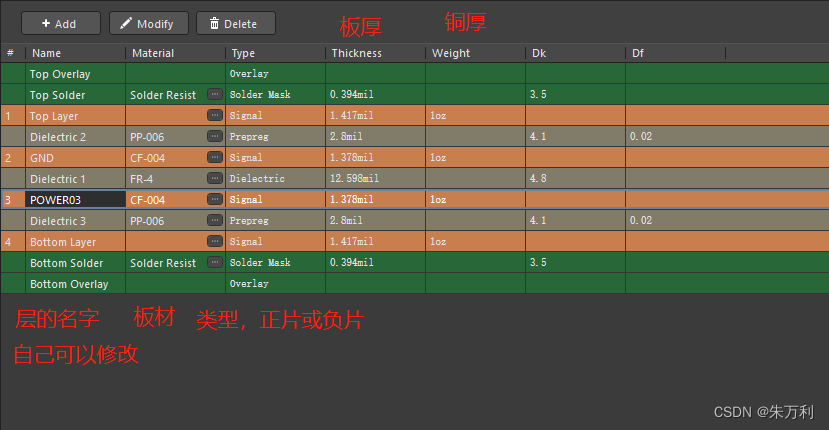Select the Top Overlay layer name
Screen dimensions: 829x430
76,74
